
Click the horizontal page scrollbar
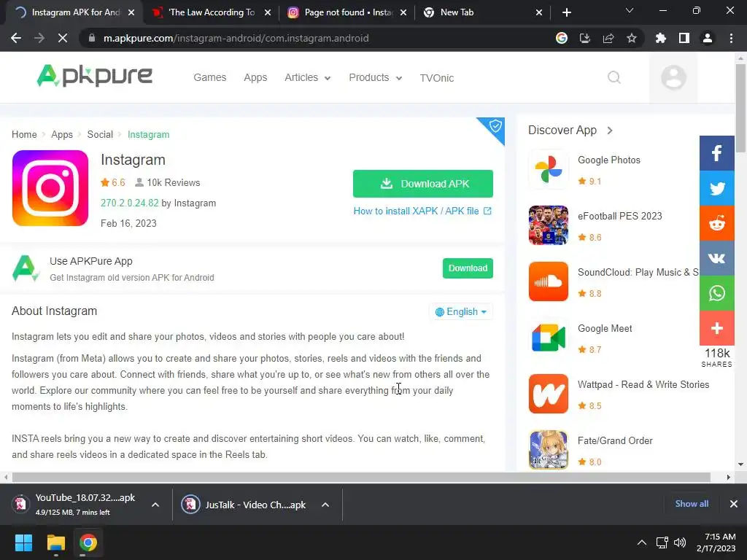click(361, 477)
